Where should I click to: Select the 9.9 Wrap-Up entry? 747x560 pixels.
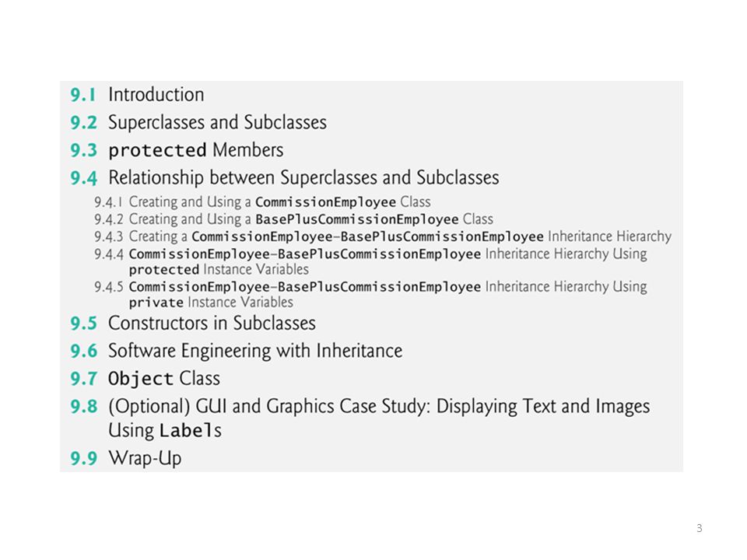coord(126,458)
